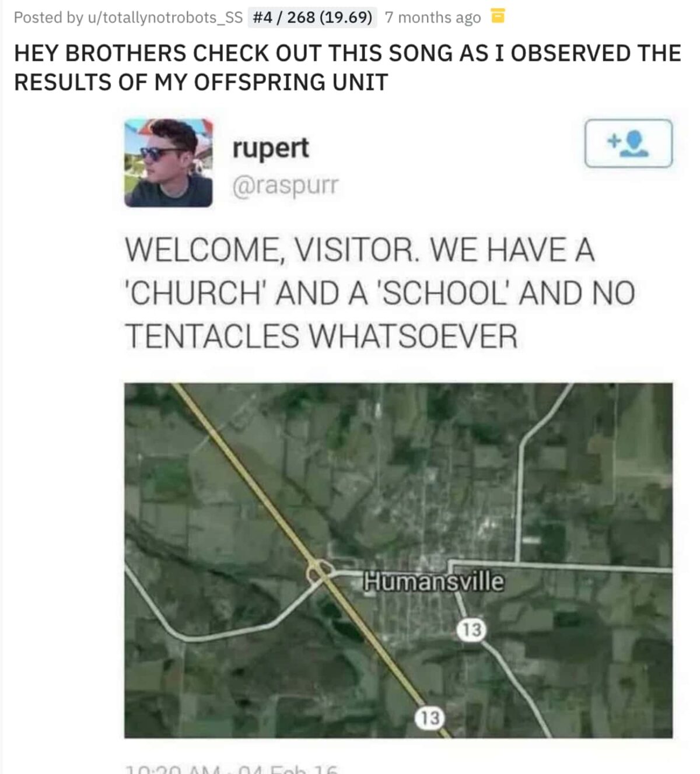Click the "WELCOME, VISITOR" tweet text
Viewport: 700px width, 774px height.
point(360,251)
